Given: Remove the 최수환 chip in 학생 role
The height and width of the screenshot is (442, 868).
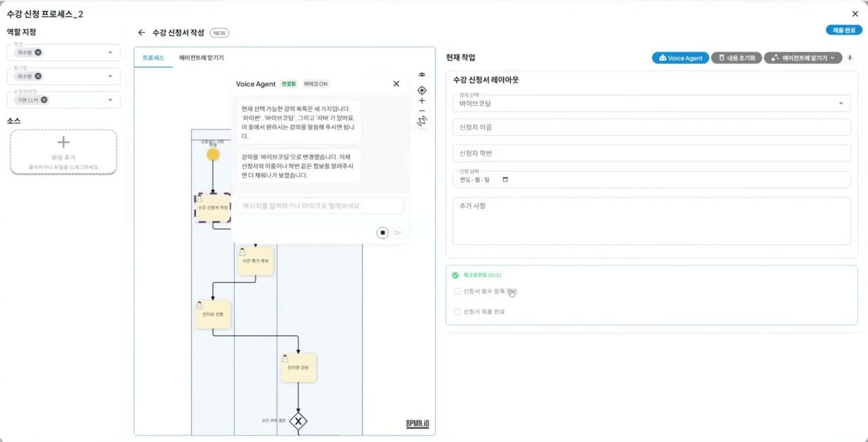Looking at the screenshot, I should click(39, 52).
